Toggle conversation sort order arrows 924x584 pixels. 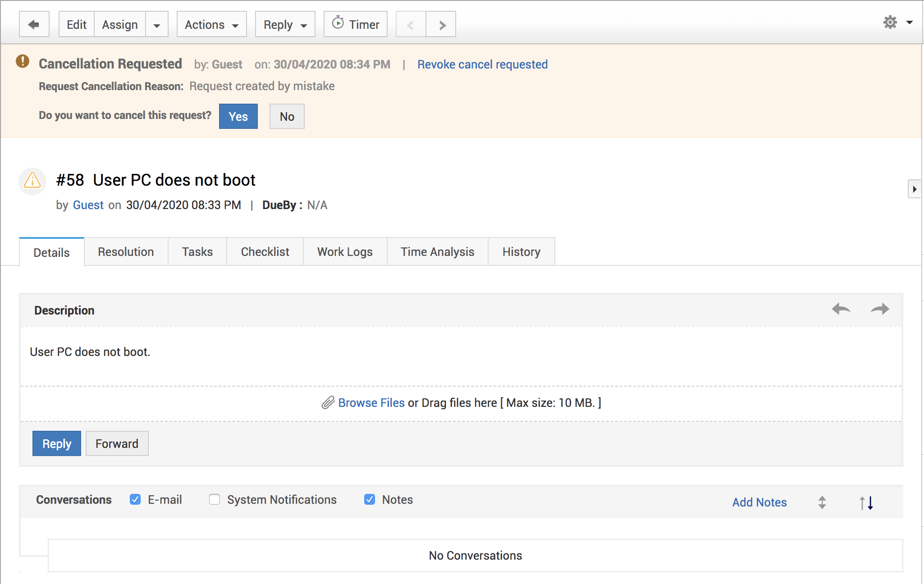(x=866, y=502)
